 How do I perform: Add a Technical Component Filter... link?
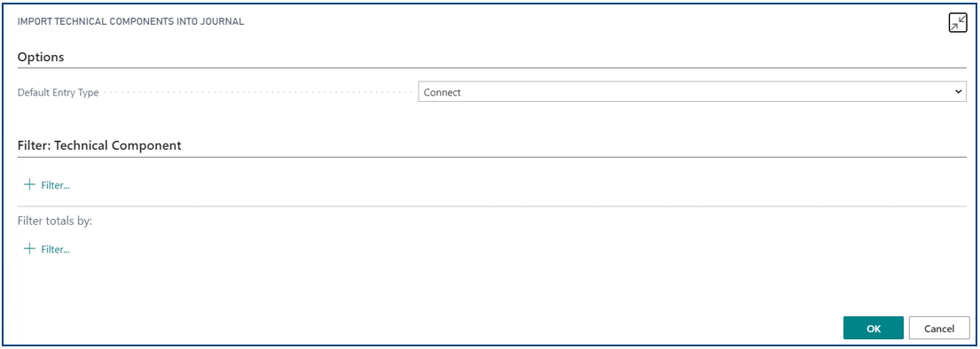pyautogui.click(x=55, y=185)
